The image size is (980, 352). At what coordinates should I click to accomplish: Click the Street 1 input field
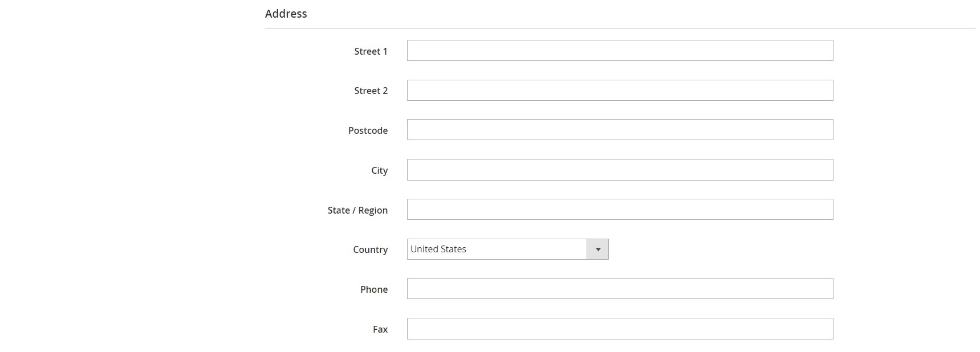tap(620, 51)
